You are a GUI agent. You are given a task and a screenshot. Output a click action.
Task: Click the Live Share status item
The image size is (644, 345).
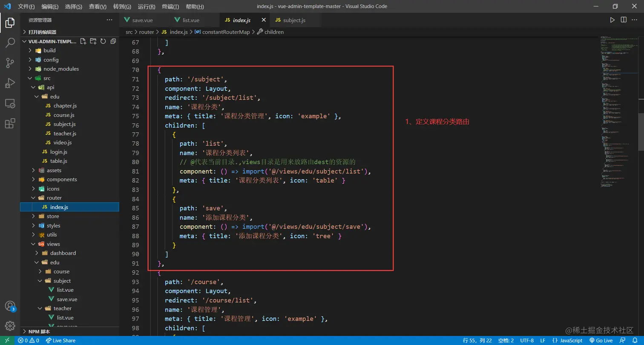click(x=60, y=340)
